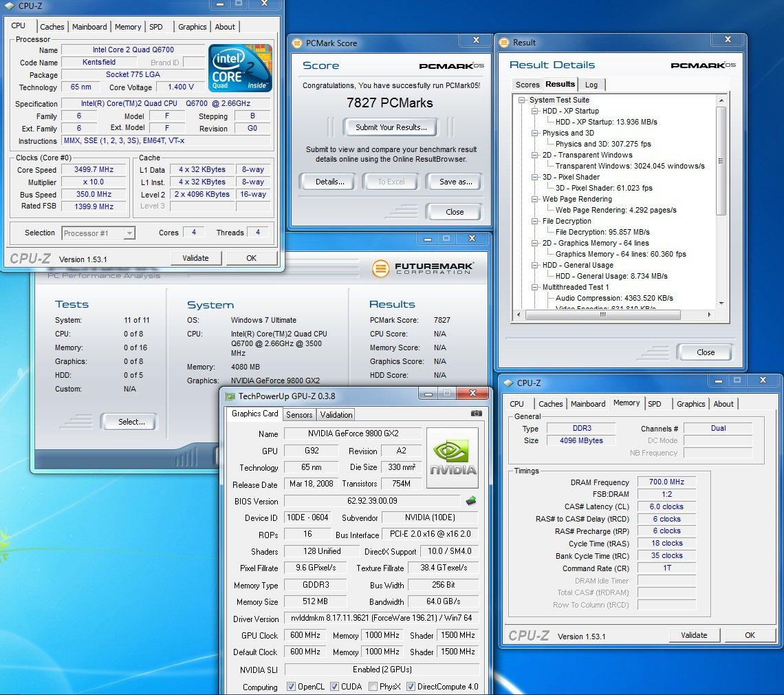This screenshot has width=784, height=695.
Task: Collapse the 2D - Transparent Windows node
Action: [x=534, y=155]
